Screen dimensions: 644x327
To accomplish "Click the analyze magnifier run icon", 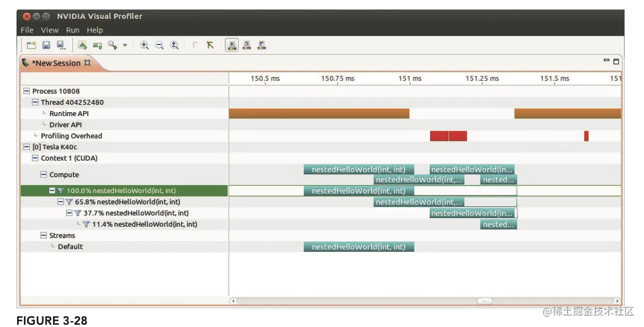I will 112,45.
